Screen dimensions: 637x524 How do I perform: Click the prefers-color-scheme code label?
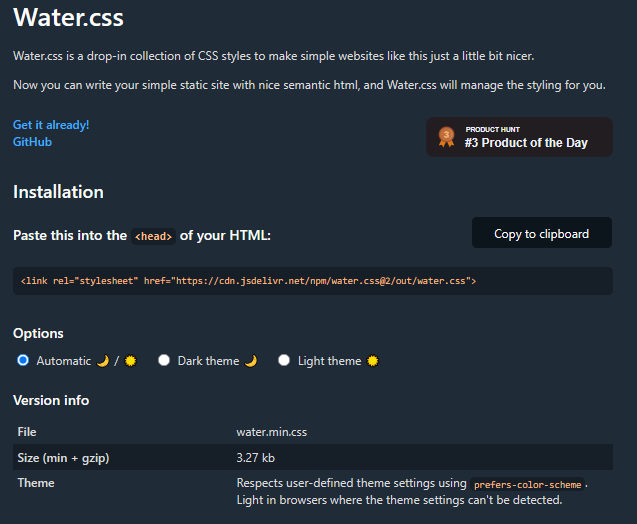click(527, 484)
